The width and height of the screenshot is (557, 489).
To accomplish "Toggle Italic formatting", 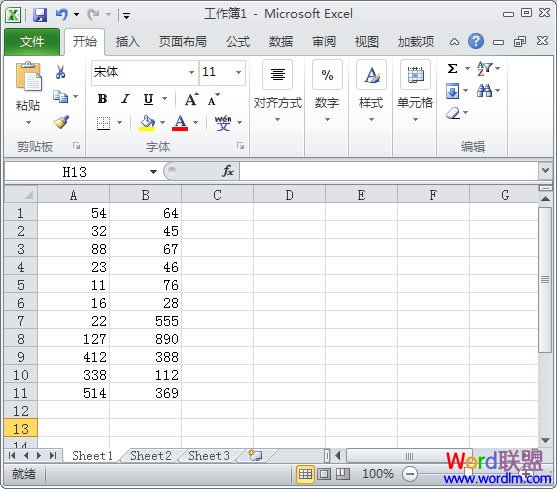I will [x=125, y=99].
